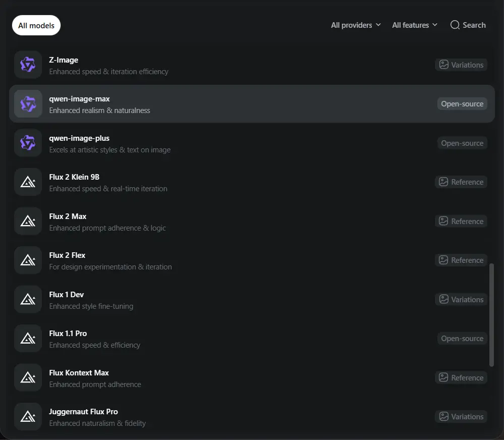Click the Juggernaut Flux Pro logo icon
Viewport: 504px width, 440px height.
(x=28, y=417)
